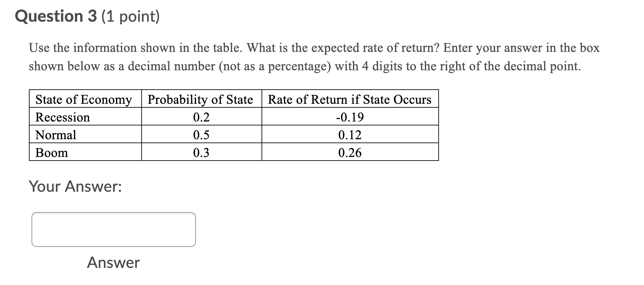
Task: Click the 0.26 return value
Action: pyautogui.click(x=350, y=153)
